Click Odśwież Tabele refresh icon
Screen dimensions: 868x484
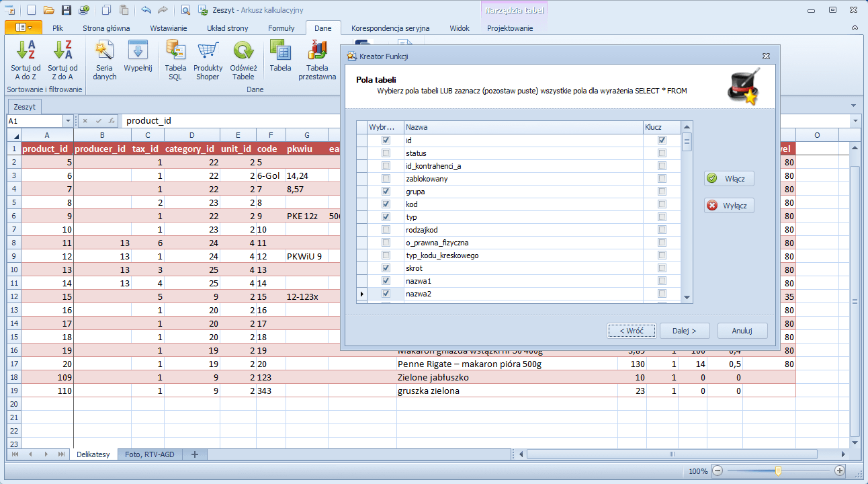coord(243,50)
